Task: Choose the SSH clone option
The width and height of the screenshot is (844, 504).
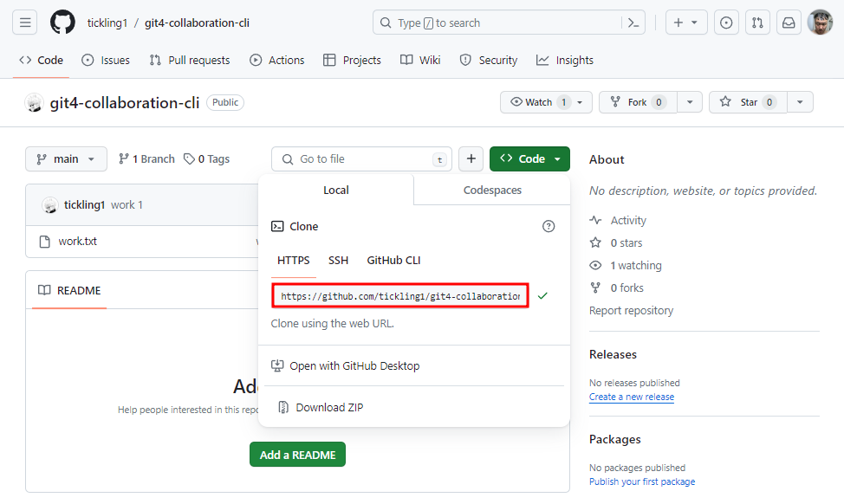Action: [x=338, y=261]
